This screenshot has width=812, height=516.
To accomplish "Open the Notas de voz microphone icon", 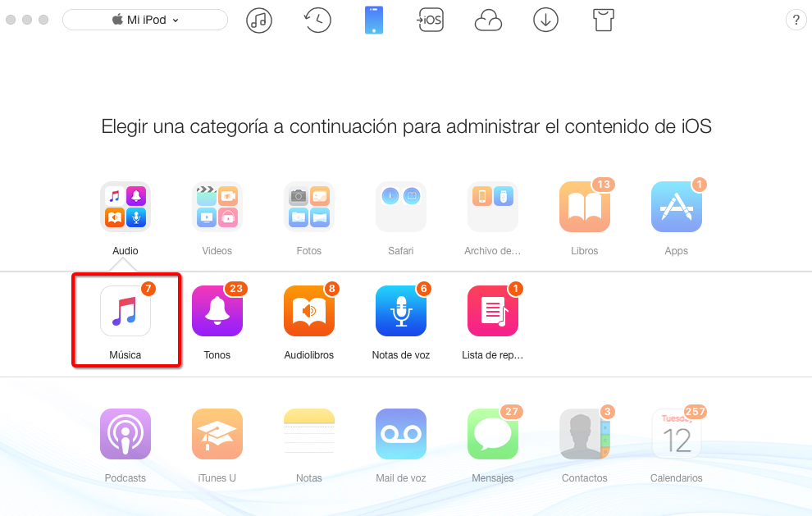I will (401, 311).
